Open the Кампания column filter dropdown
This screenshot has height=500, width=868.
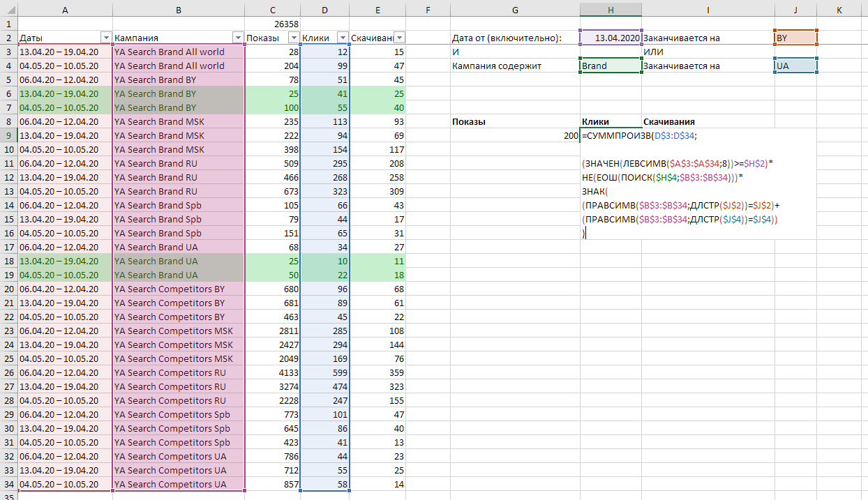pyautogui.click(x=239, y=38)
